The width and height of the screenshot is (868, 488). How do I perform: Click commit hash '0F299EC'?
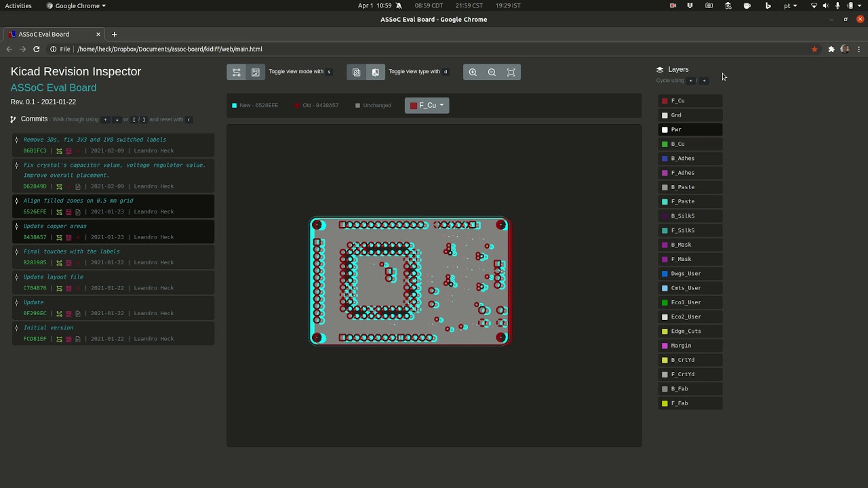coord(35,314)
